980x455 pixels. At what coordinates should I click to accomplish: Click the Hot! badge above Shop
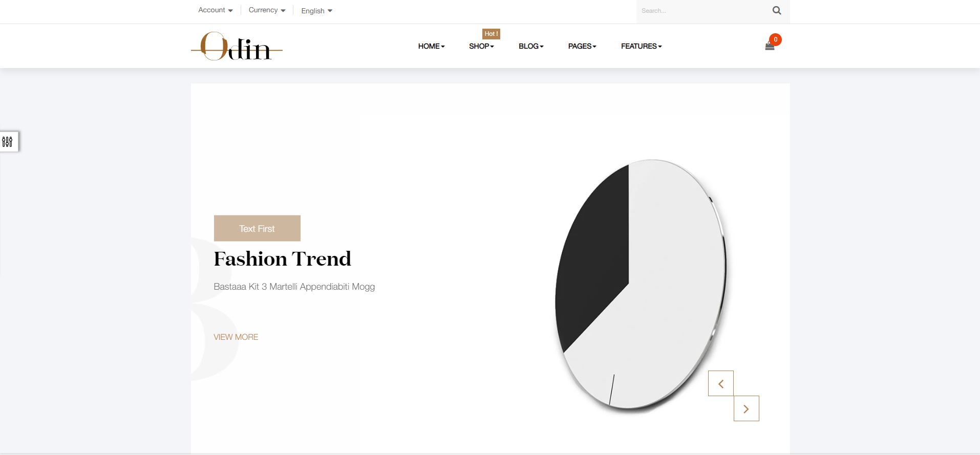(x=491, y=34)
